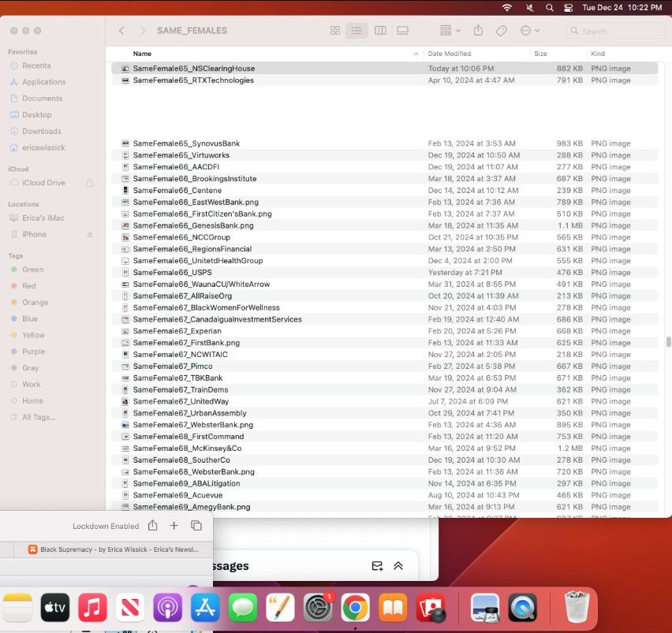Sort by the Date Modified column header
The height and width of the screenshot is (633, 672).
tap(449, 54)
